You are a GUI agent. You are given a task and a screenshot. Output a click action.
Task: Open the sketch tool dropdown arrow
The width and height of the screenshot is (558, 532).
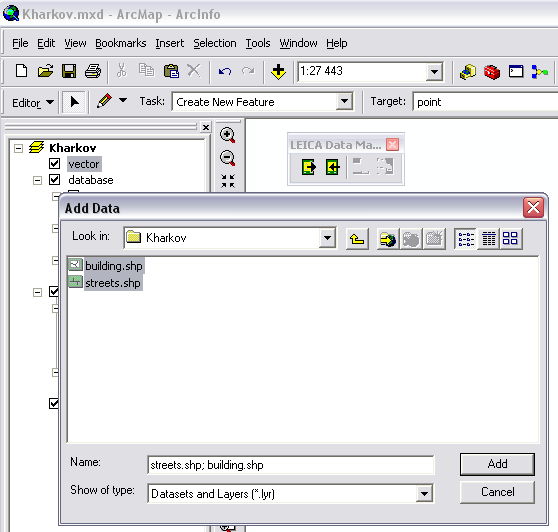click(x=123, y=101)
